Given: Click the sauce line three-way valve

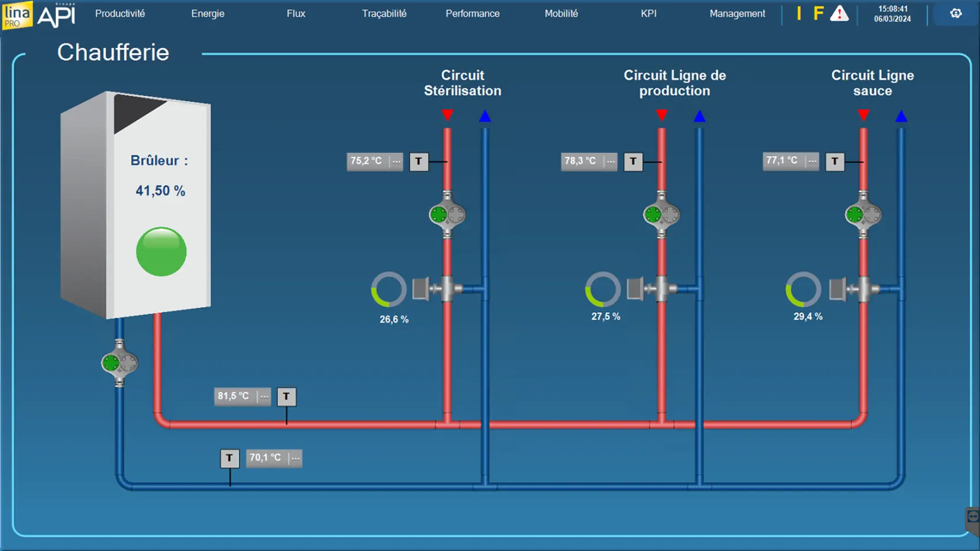Looking at the screenshot, I should coord(863,289).
